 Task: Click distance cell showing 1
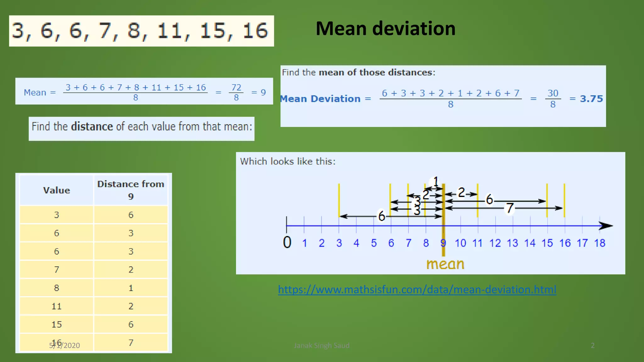click(x=131, y=288)
